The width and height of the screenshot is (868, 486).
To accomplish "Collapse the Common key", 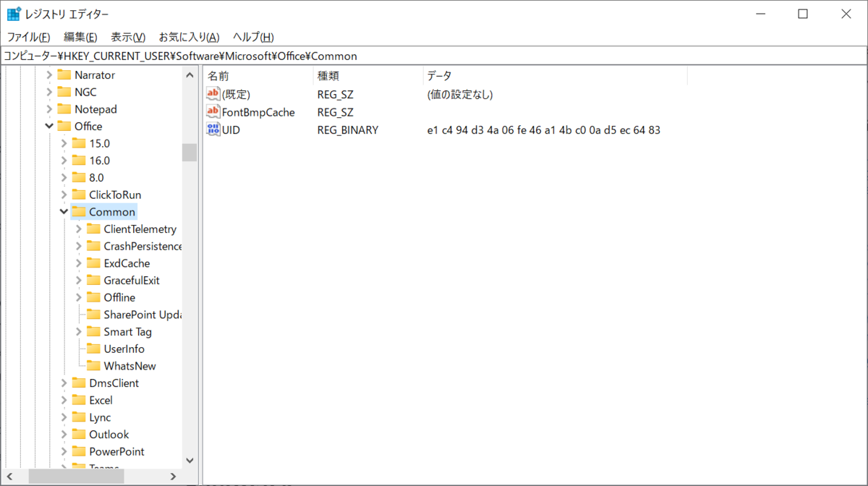I will point(64,212).
